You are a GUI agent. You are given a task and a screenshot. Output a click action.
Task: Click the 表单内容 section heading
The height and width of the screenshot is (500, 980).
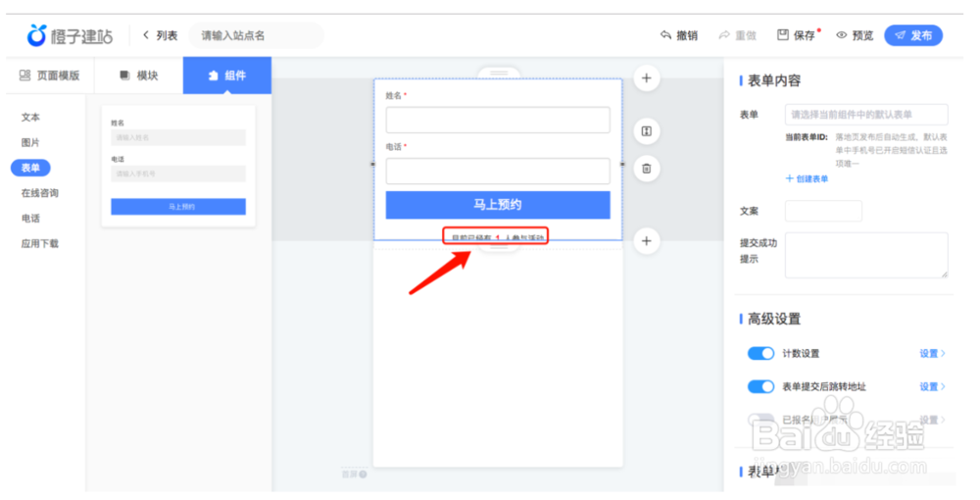coord(774,80)
